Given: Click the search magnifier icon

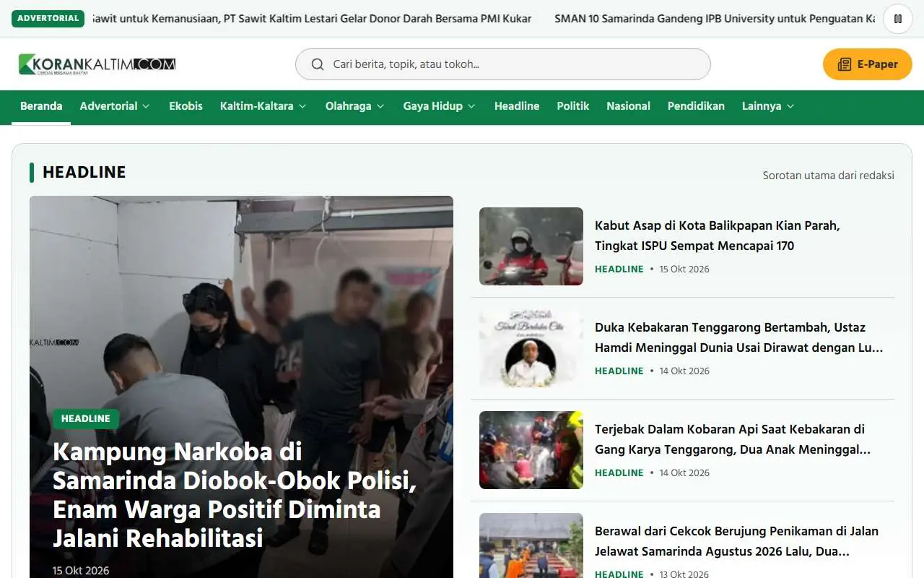Looking at the screenshot, I should tap(318, 64).
